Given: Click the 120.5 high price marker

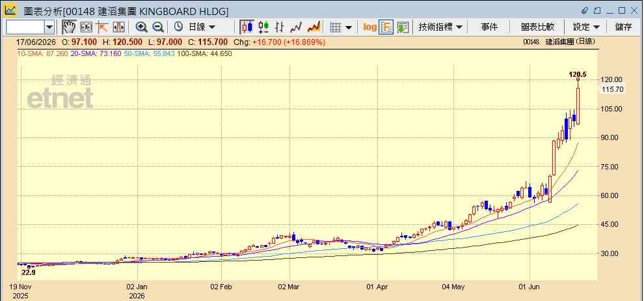Looking at the screenshot, I should pos(577,74).
